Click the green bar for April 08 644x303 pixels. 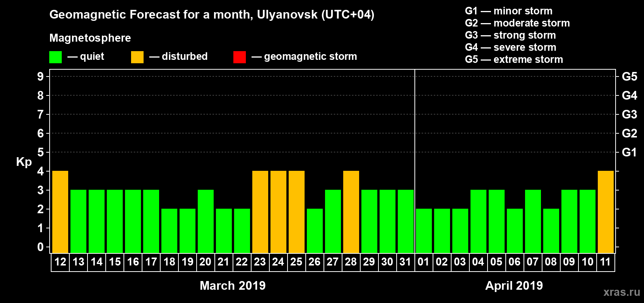pos(551,231)
